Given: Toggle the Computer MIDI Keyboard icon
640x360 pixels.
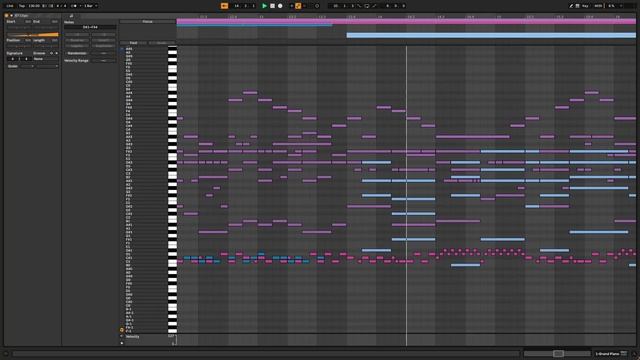Looking at the screenshot, I should [x=578, y=6].
